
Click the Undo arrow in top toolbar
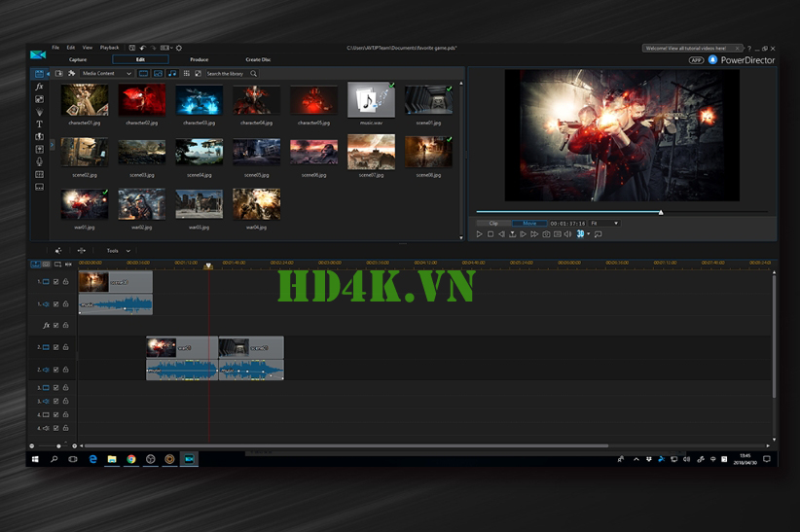coord(143,48)
